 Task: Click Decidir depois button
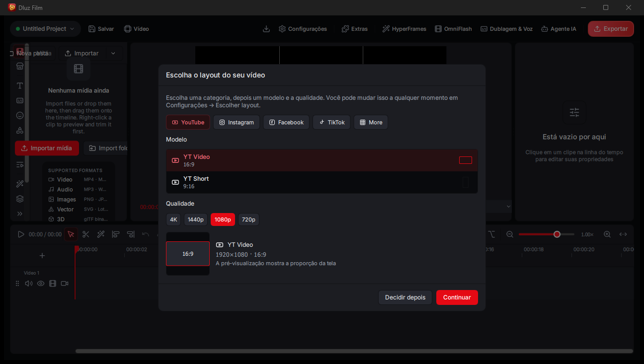click(x=405, y=297)
